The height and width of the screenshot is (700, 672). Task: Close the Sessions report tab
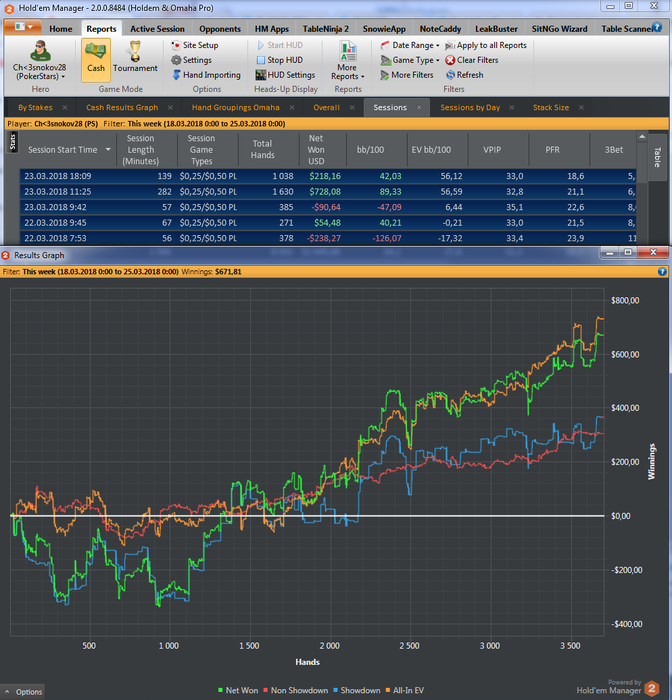419,108
